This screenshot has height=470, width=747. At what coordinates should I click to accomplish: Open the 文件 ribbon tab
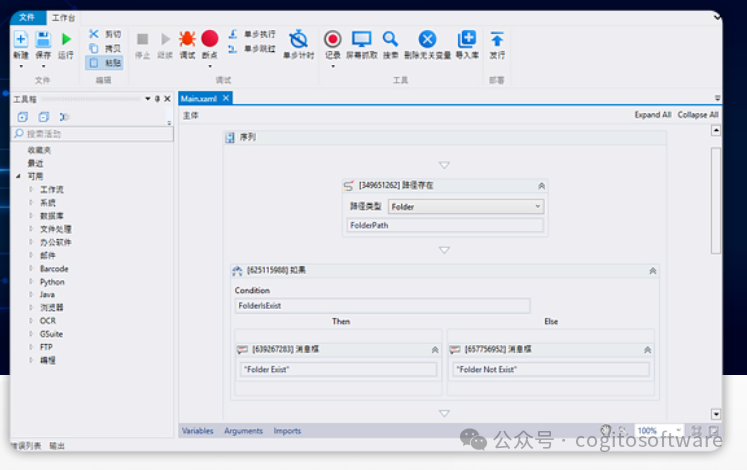[x=27, y=17]
